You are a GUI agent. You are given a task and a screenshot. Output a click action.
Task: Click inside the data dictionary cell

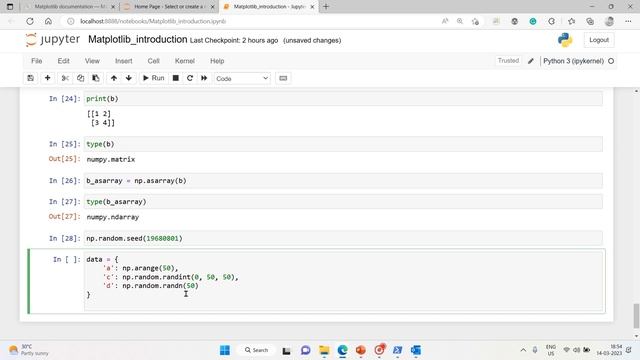click(343, 281)
